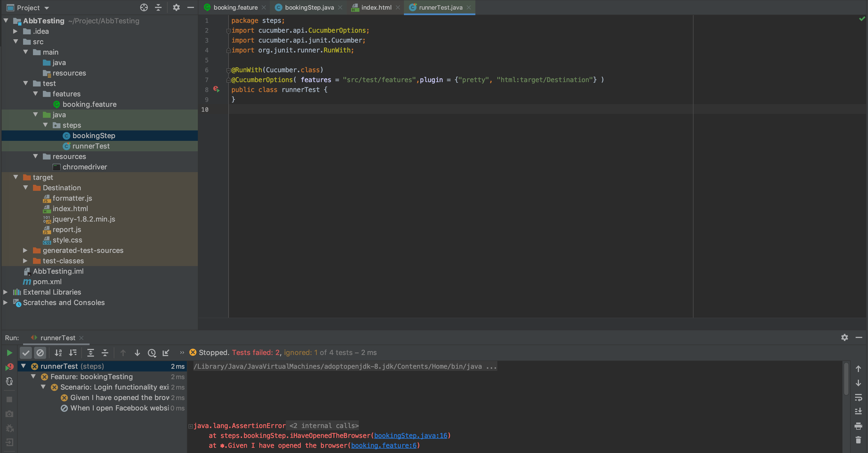
Task: Take a screenshot with camera icon
Action: click(9, 414)
